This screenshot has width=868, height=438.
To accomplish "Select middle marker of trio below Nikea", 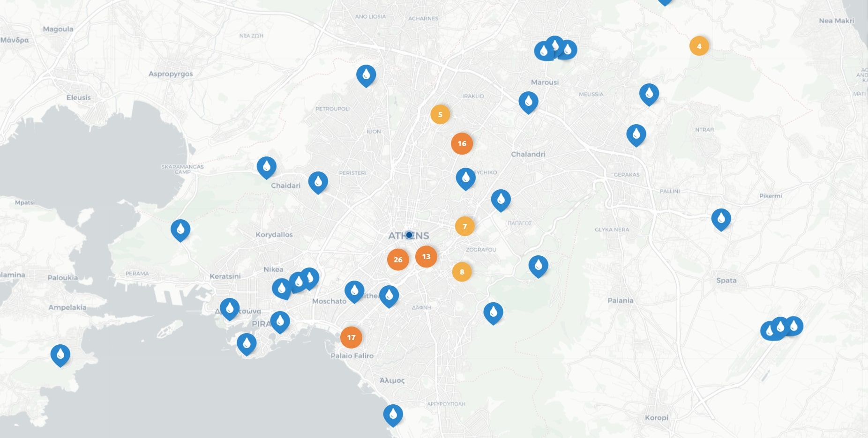I will click(x=298, y=282).
